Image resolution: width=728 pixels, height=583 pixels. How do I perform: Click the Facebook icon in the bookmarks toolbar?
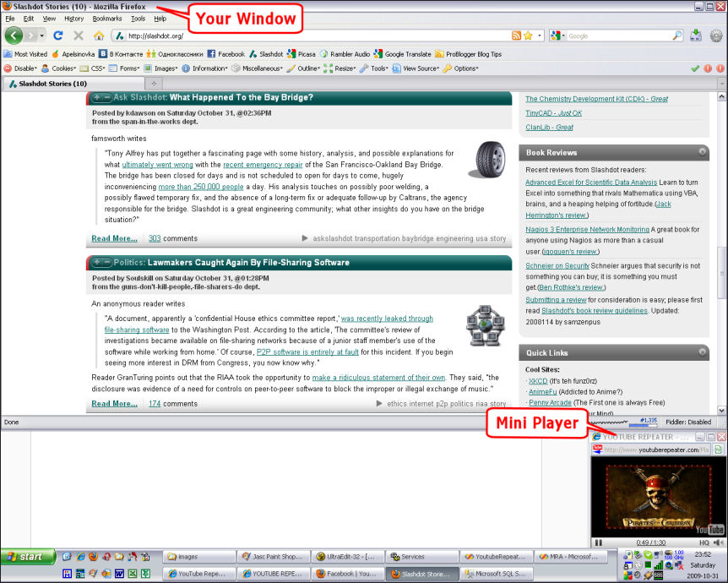pos(210,53)
